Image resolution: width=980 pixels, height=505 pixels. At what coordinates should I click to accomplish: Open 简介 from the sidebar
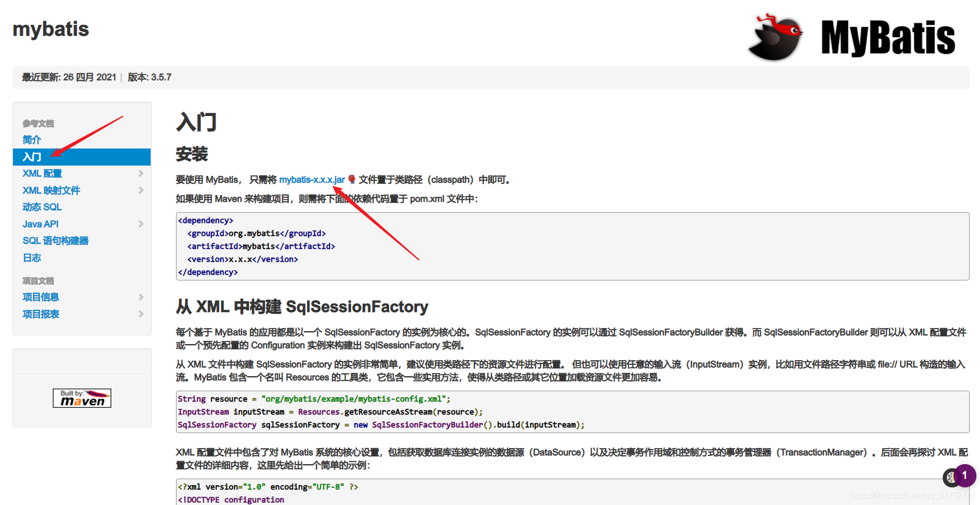point(31,140)
